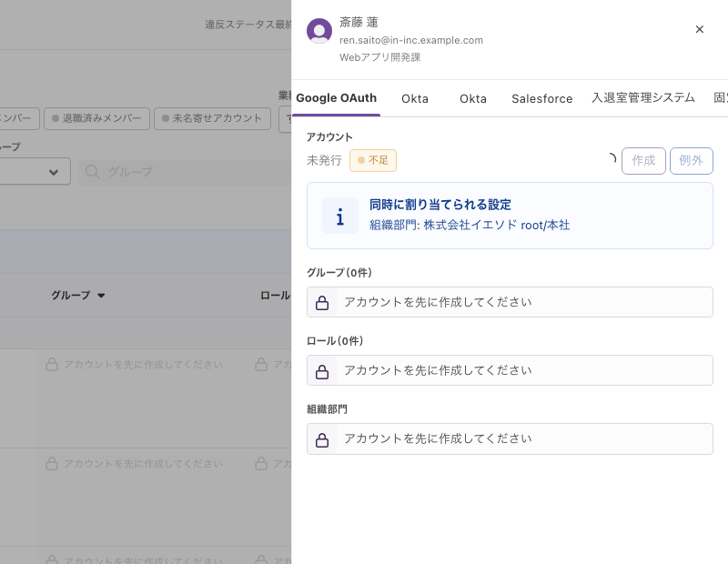Toggle the 退職済みメンバー filter chip
The height and width of the screenshot is (564, 728).
(x=96, y=119)
